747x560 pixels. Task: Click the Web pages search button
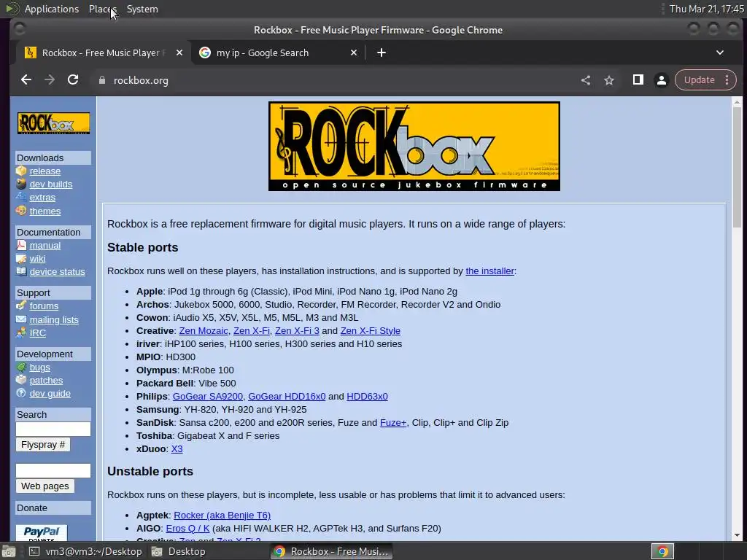point(44,486)
